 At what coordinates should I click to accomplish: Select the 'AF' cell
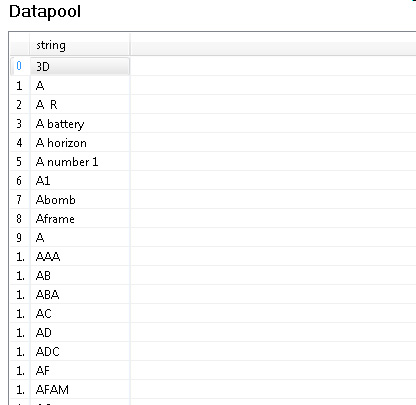(80, 371)
